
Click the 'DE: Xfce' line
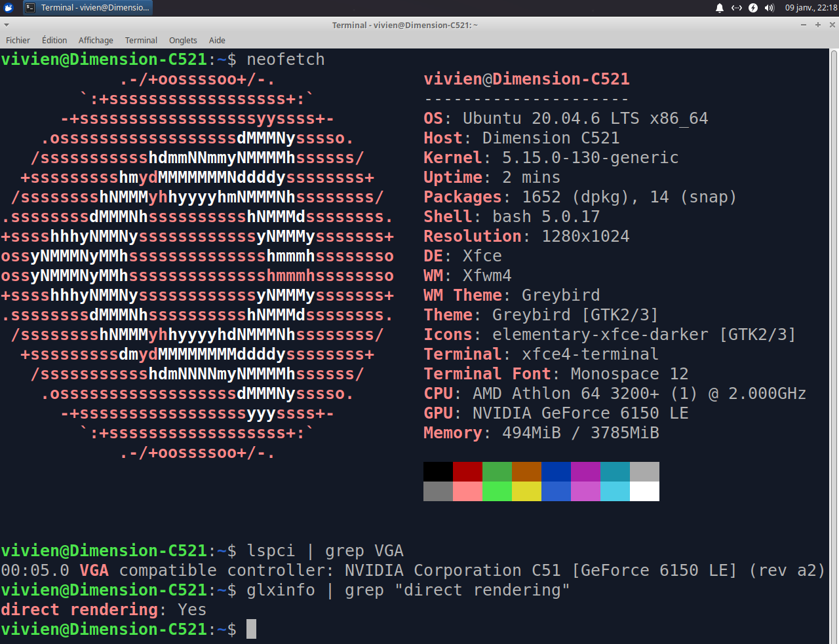pos(462,256)
